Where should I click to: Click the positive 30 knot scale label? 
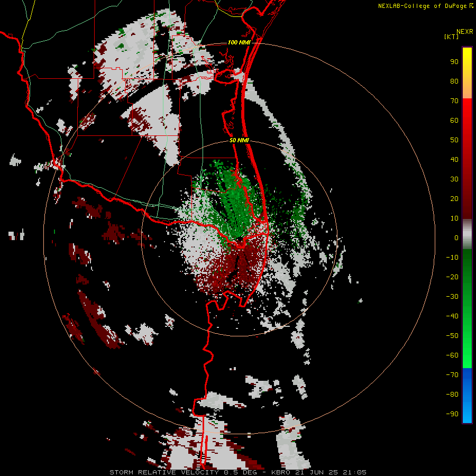(x=454, y=179)
